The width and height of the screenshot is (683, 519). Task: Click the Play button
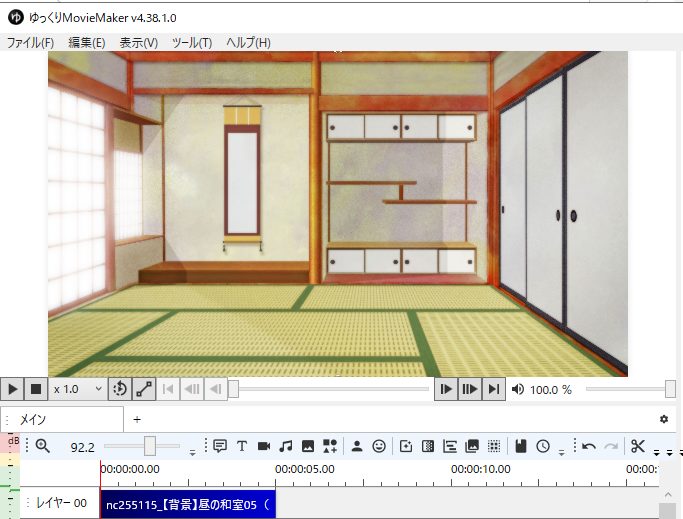[12, 388]
